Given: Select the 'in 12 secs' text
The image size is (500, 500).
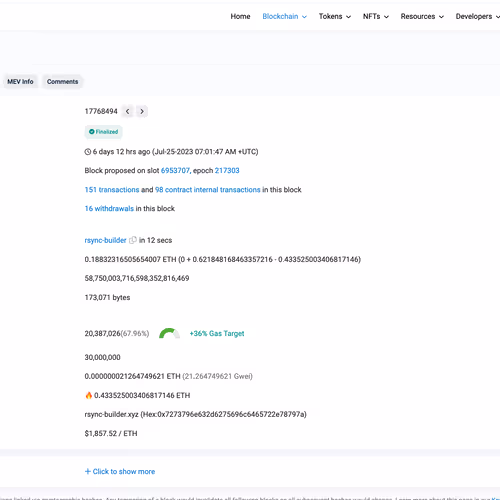Looking at the screenshot, I should click(155, 240).
